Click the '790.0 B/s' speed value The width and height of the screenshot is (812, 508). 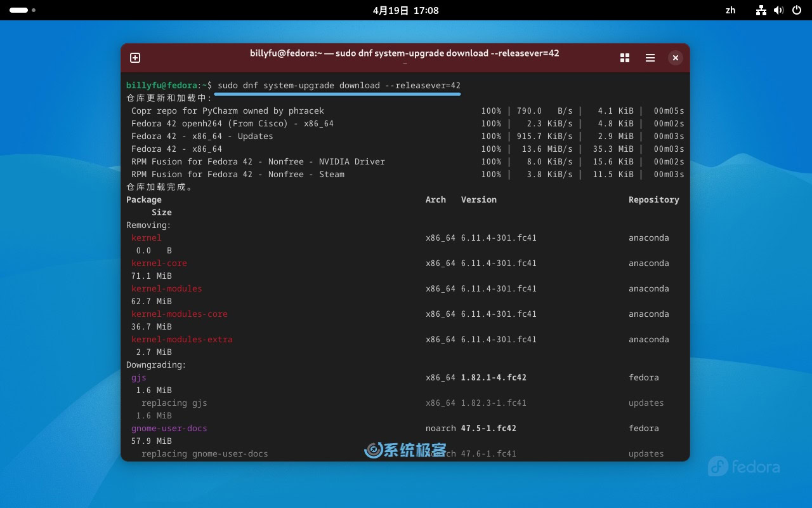[544, 110]
